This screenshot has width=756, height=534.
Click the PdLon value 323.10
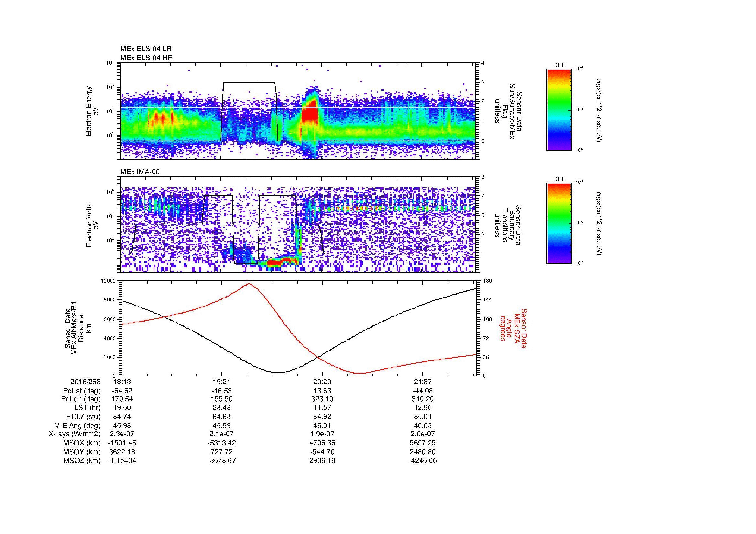(x=322, y=399)
